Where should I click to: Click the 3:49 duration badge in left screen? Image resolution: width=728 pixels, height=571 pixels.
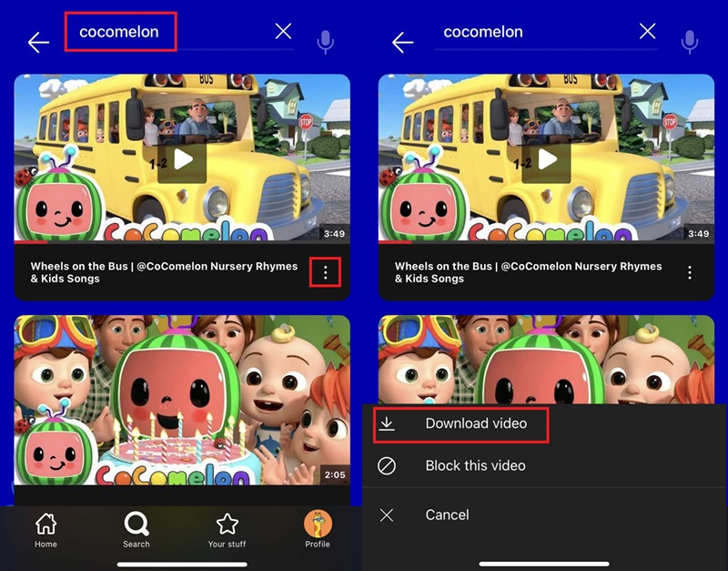click(x=334, y=233)
